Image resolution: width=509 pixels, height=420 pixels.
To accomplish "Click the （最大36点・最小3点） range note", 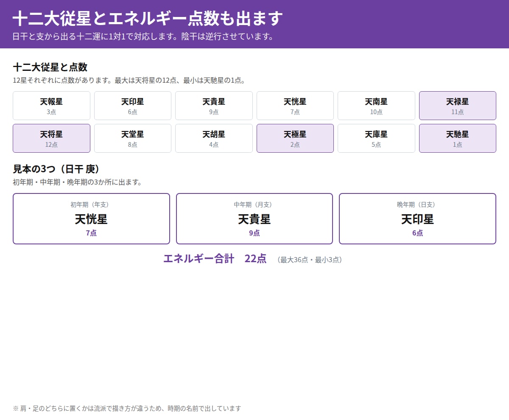I will click(x=310, y=260).
